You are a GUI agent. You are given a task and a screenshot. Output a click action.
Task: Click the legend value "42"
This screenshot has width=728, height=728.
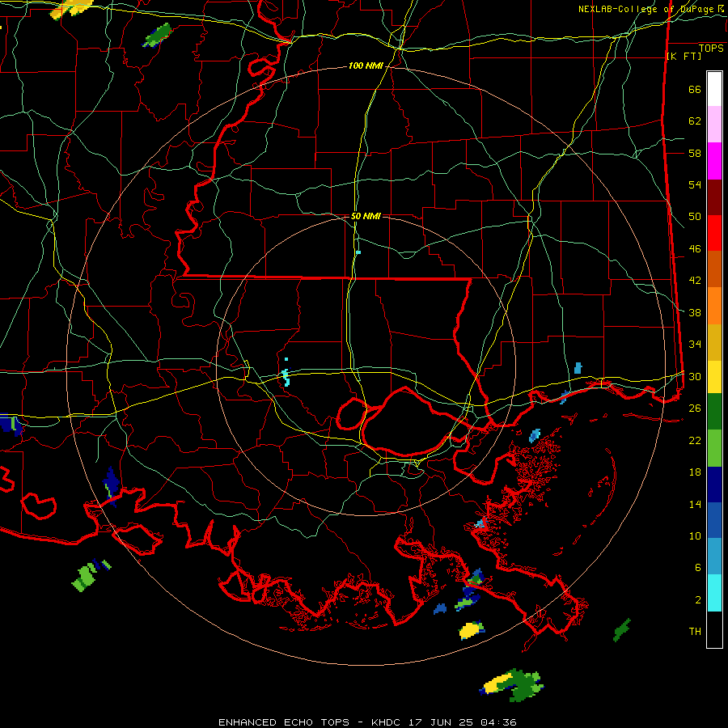pos(695,281)
